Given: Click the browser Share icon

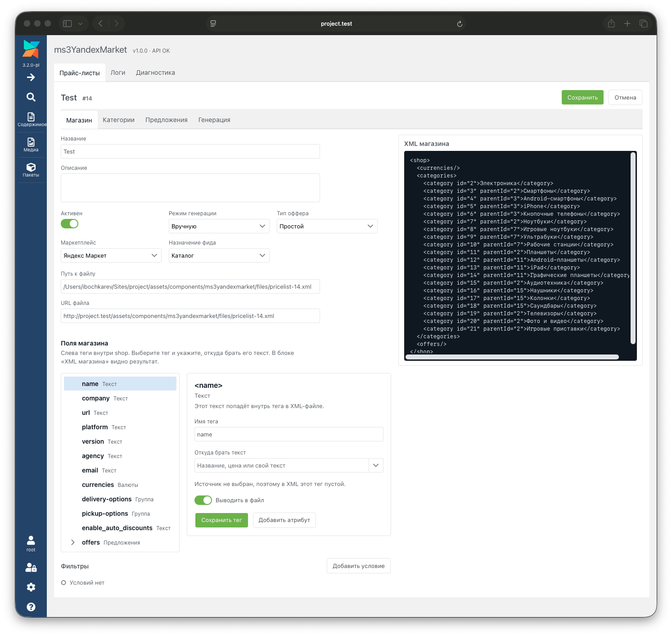Looking at the screenshot, I should coord(611,23).
